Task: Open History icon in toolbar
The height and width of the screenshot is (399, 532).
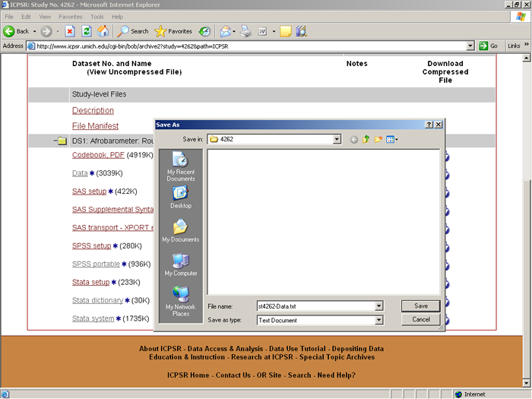Action: 204,31
